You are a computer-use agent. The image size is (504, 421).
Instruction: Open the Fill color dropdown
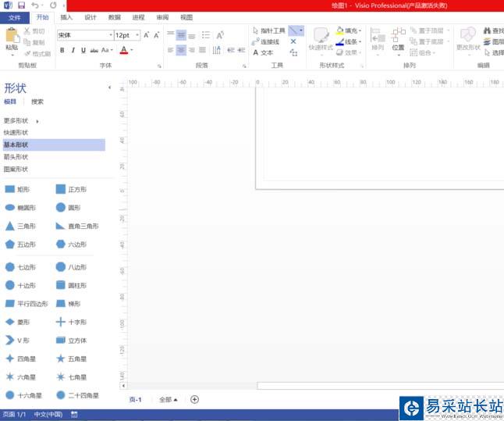pos(349,31)
